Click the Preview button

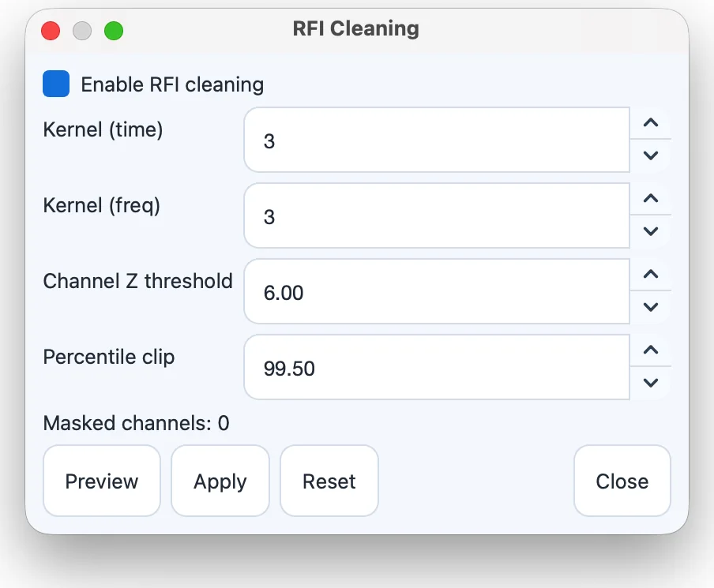point(102,481)
